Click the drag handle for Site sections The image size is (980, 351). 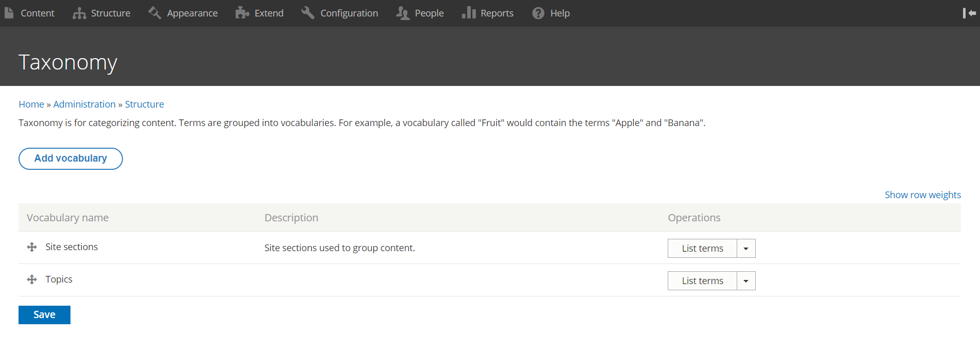coord(32,247)
